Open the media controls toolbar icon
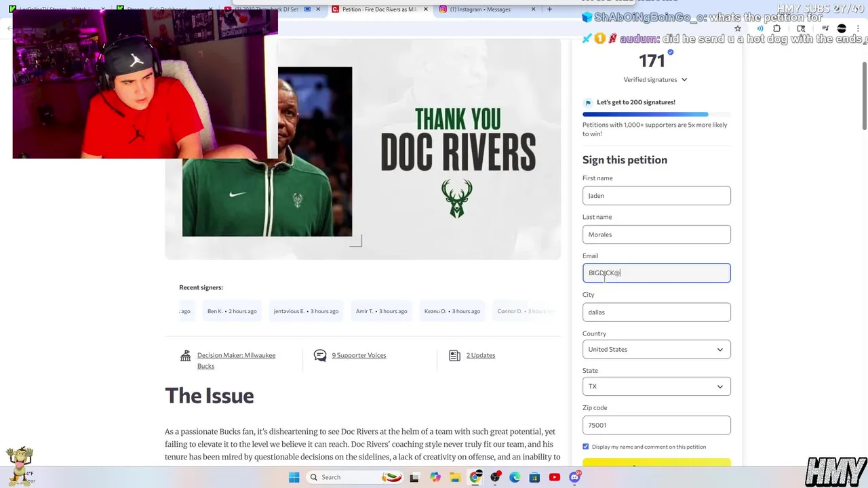 point(825,28)
